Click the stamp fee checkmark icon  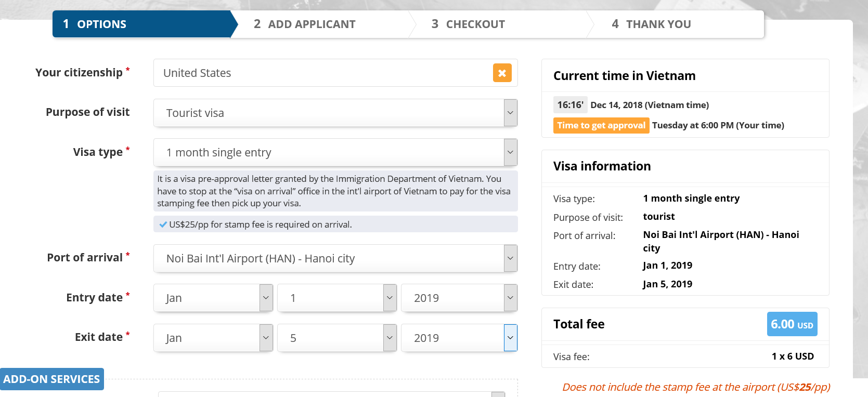click(x=163, y=224)
